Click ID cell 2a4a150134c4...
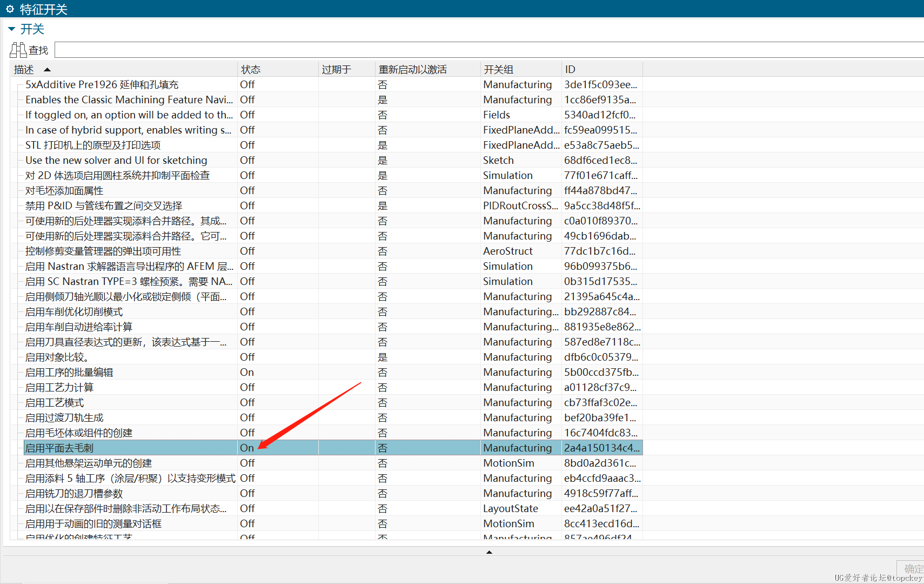Viewport: 924px width, 584px height. coord(602,448)
